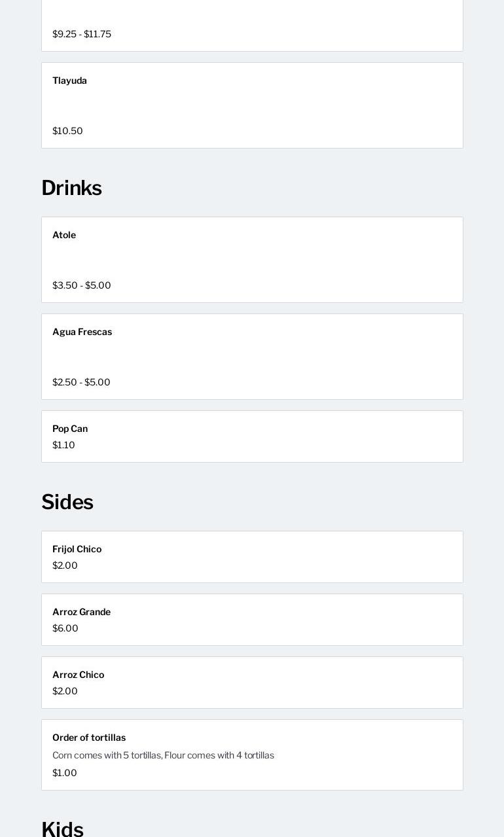This screenshot has width=504, height=837.
Task: Click Atole's $3.50 - $5.00 price range
Action: click(82, 285)
